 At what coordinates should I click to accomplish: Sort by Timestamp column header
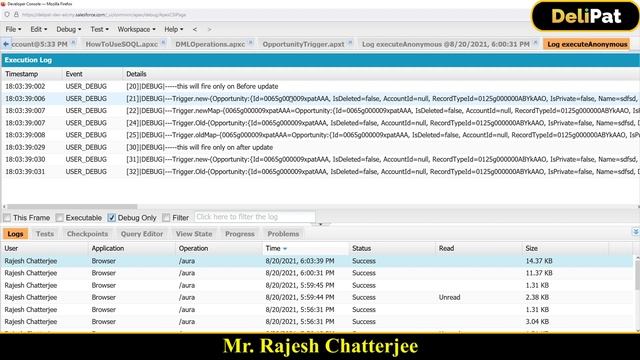pos(32,74)
